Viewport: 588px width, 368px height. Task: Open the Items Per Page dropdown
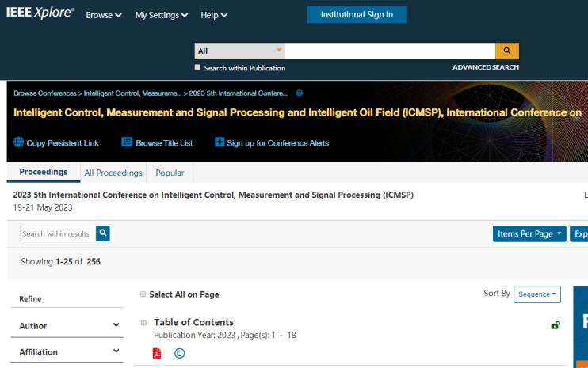pyautogui.click(x=527, y=234)
